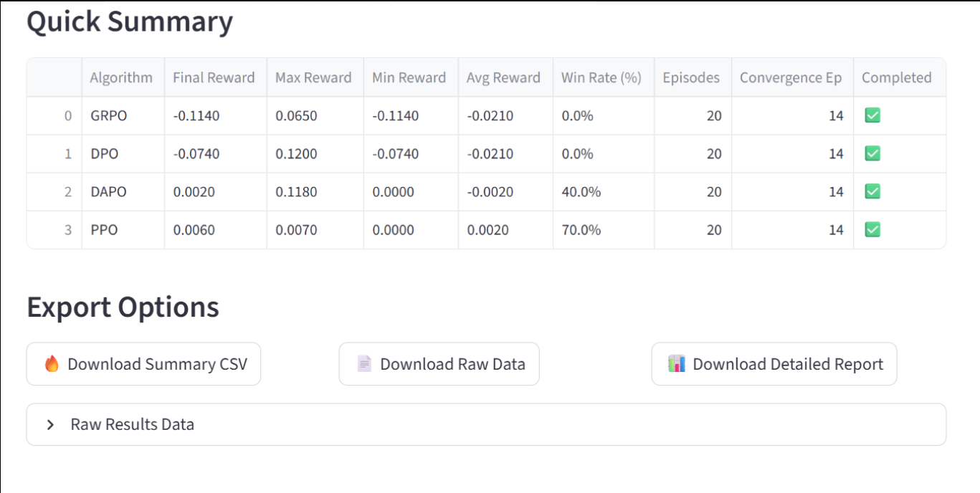Viewport: 980px width, 493px height.
Task: Select the PPO algorithm cell
Action: (123, 229)
